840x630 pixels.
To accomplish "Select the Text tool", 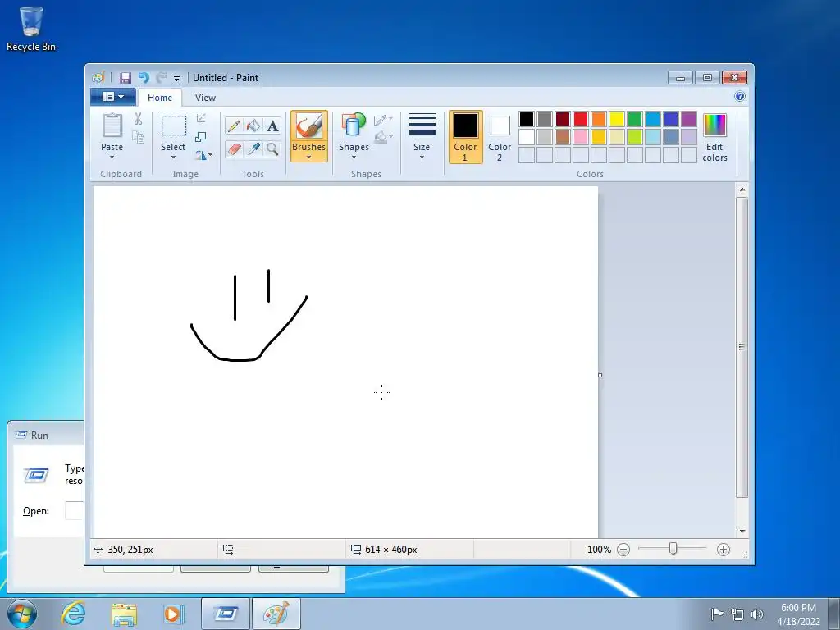I will click(272, 126).
